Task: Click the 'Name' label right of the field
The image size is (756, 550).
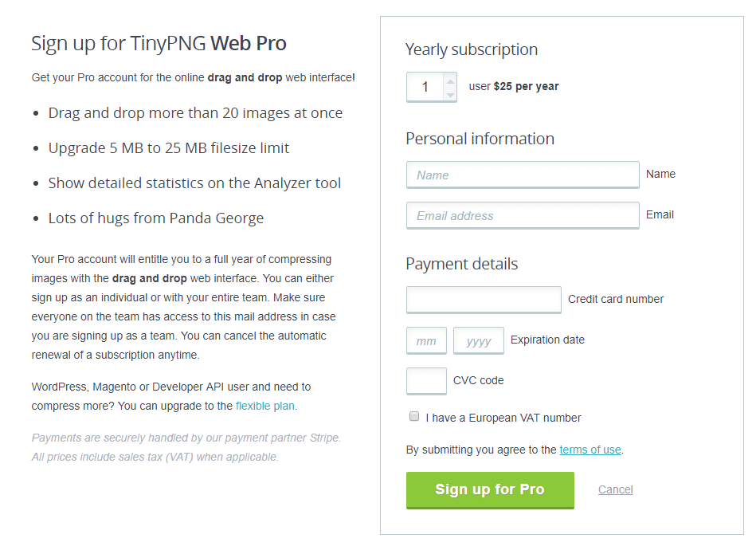Action: tap(660, 174)
